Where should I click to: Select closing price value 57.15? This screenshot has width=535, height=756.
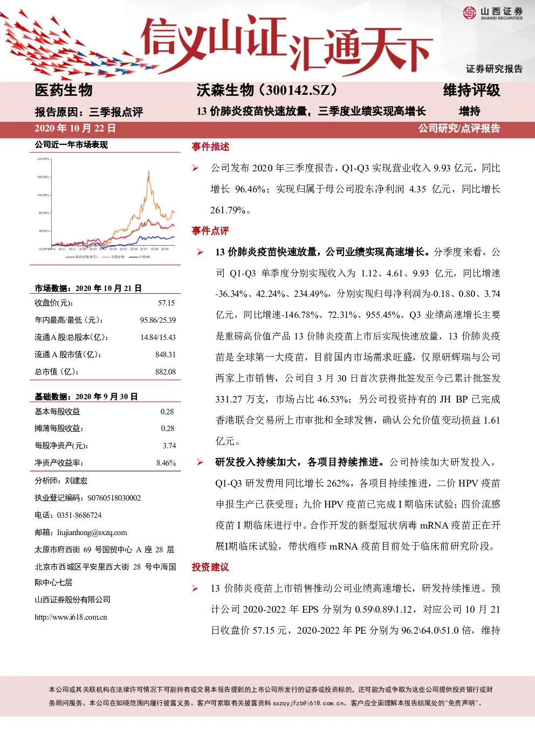click(167, 303)
